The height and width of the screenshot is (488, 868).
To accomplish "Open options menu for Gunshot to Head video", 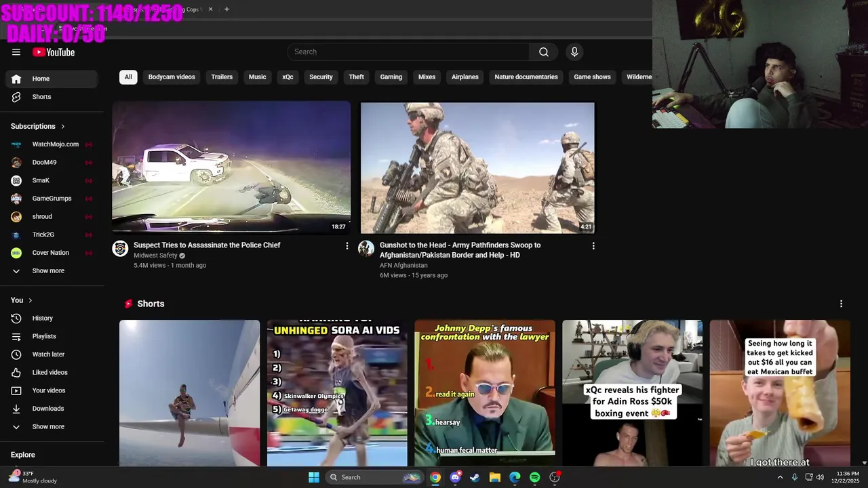I will (x=593, y=246).
